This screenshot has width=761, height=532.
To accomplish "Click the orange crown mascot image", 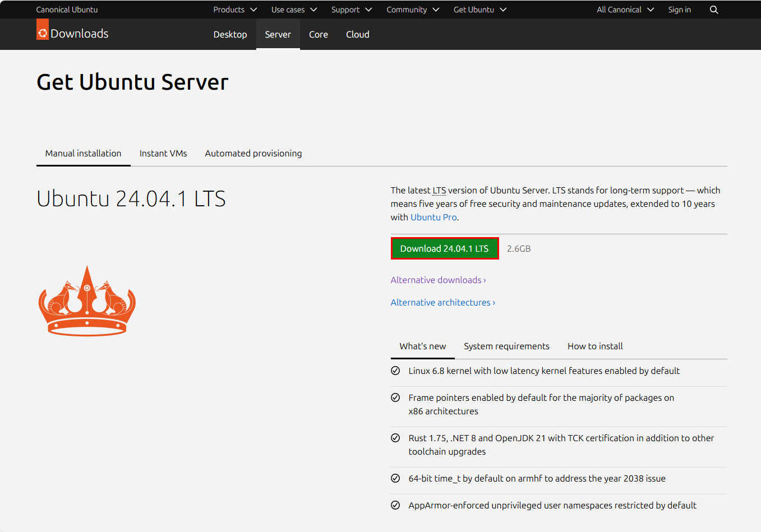I will coord(87,301).
